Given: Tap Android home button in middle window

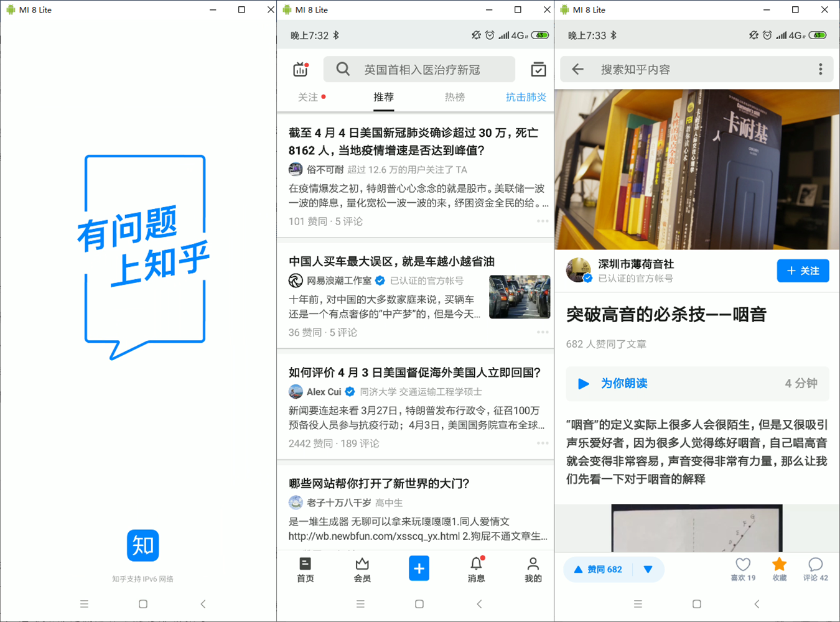Looking at the screenshot, I should tap(419, 603).
